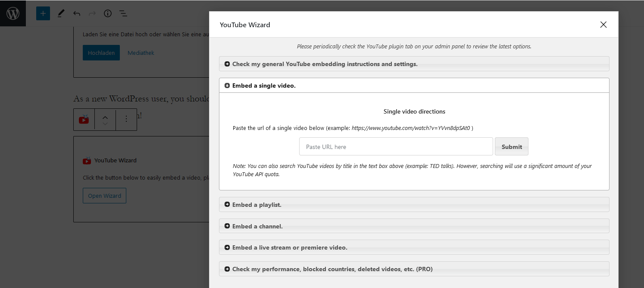Click the note about YouTube API quota
The width and height of the screenshot is (644, 288).
(412, 170)
